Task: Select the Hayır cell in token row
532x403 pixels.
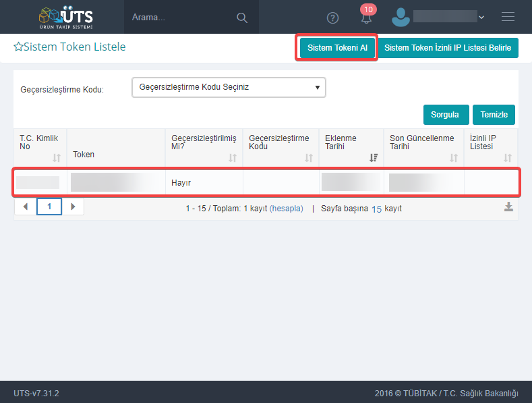Action: [x=204, y=182]
